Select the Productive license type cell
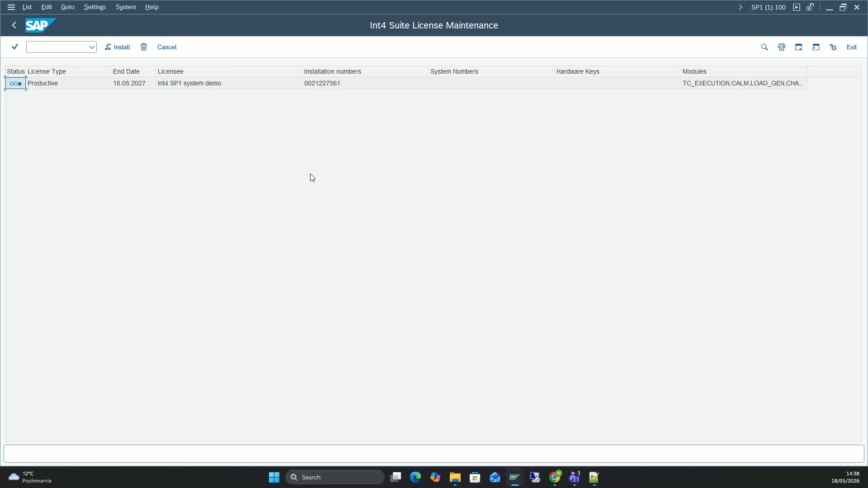Image resolution: width=868 pixels, height=488 pixels. point(68,83)
